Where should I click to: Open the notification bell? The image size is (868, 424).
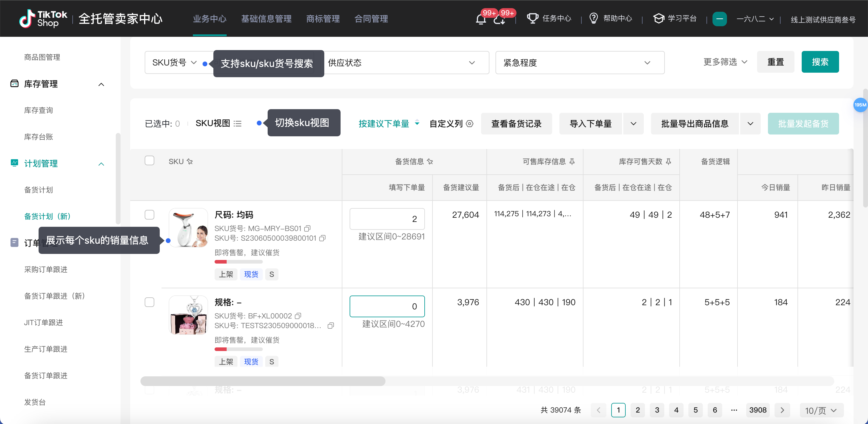pyautogui.click(x=481, y=19)
